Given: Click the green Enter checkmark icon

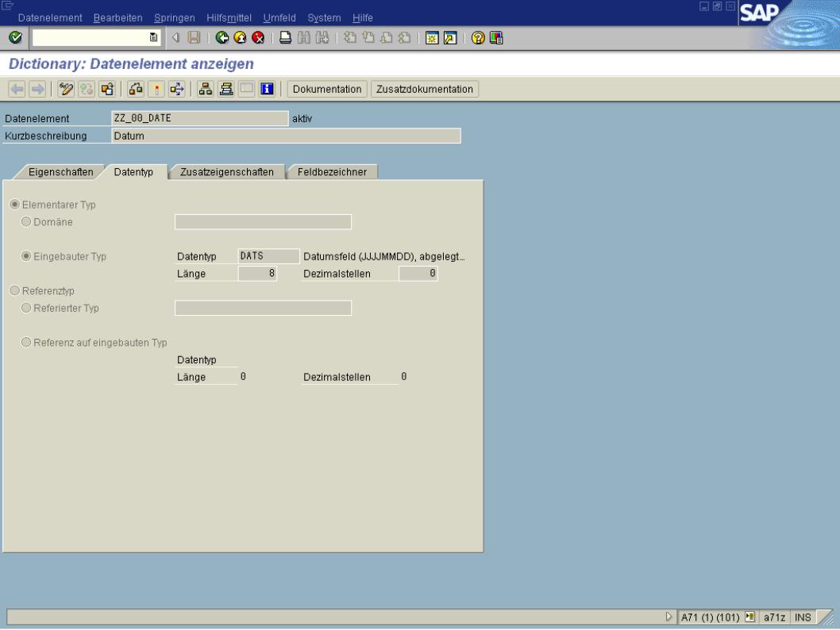Looking at the screenshot, I should pyautogui.click(x=15, y=37).
